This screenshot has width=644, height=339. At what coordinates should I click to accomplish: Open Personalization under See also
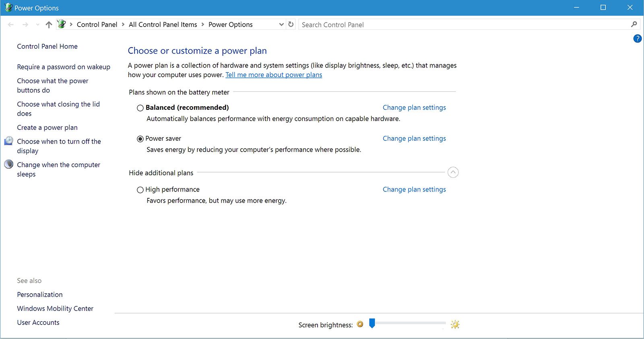coord(40,294)
